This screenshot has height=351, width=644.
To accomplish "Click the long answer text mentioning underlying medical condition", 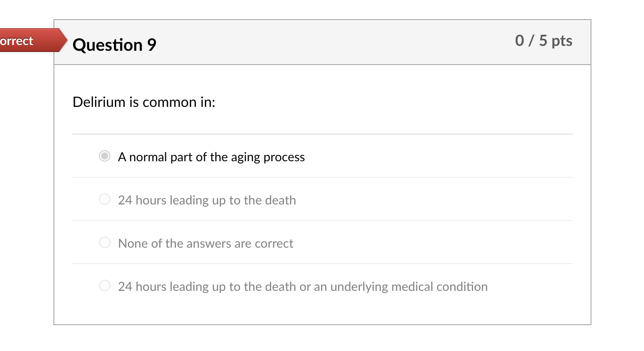I will pos(302,286).
